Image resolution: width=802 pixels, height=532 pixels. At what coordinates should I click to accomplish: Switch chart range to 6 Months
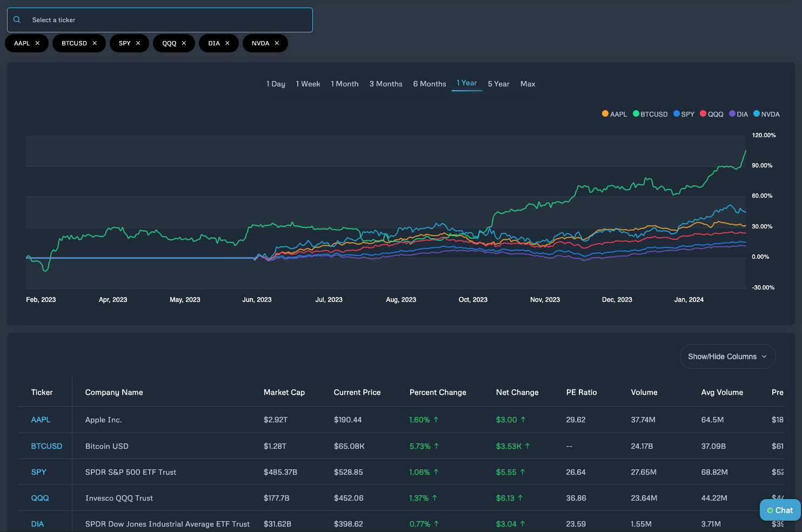tap(430, 84)
